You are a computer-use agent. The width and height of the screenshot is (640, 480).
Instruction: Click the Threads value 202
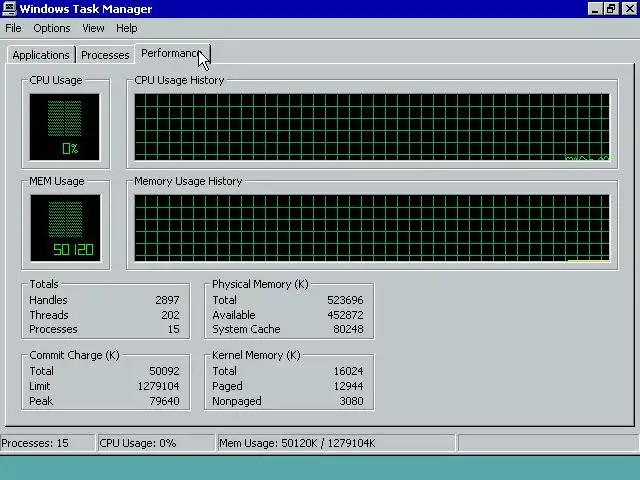pyautogui.click(x=170, y=315)
